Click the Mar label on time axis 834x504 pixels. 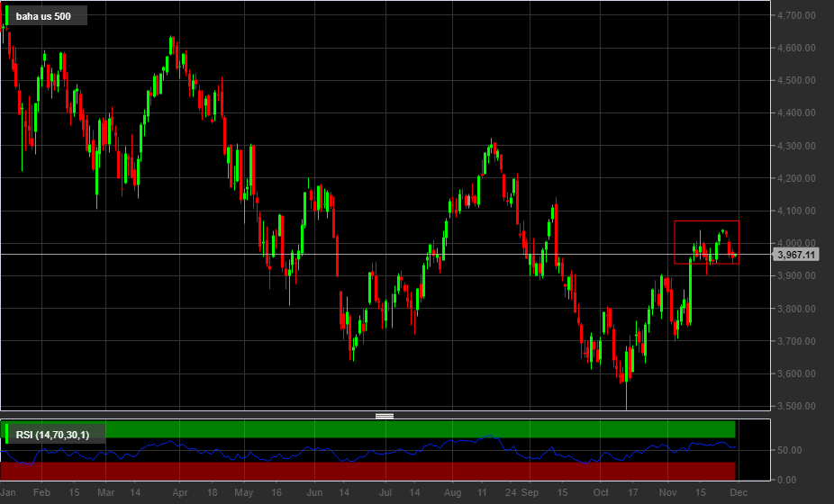pyautogui.click(x=106, y=492)
